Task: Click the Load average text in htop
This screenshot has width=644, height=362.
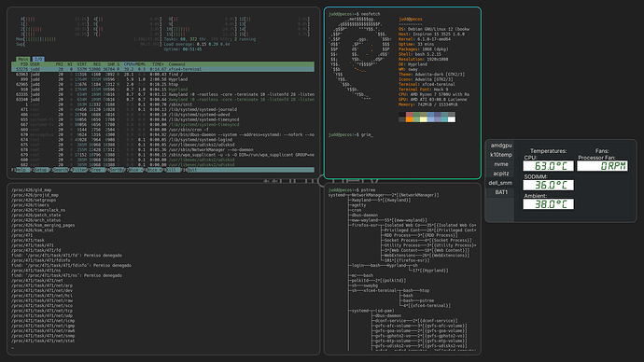Action: tap(197, 45)
